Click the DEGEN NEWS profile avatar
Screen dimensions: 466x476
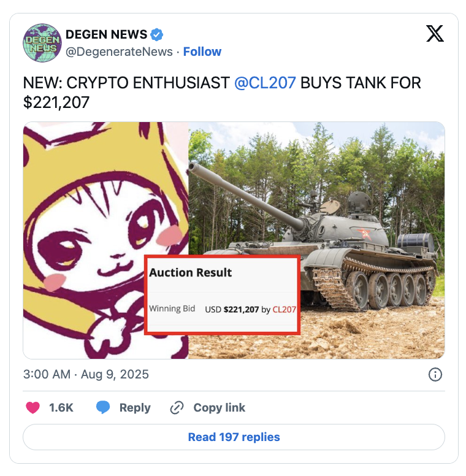click(x=42, y=43)
